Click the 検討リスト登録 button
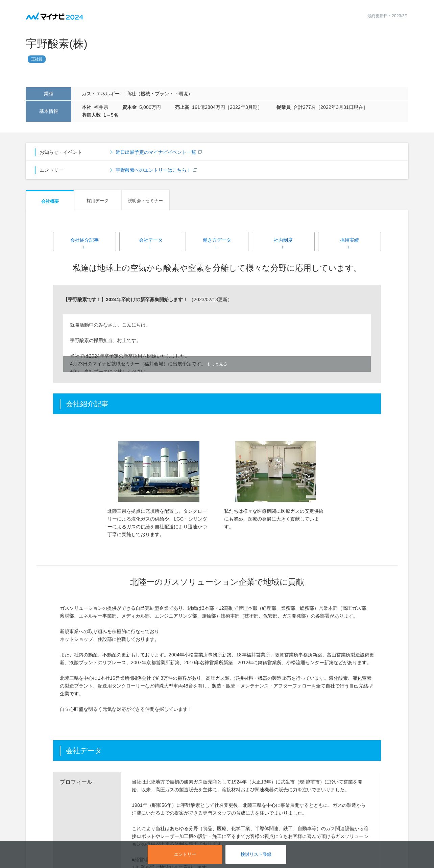 256,854
